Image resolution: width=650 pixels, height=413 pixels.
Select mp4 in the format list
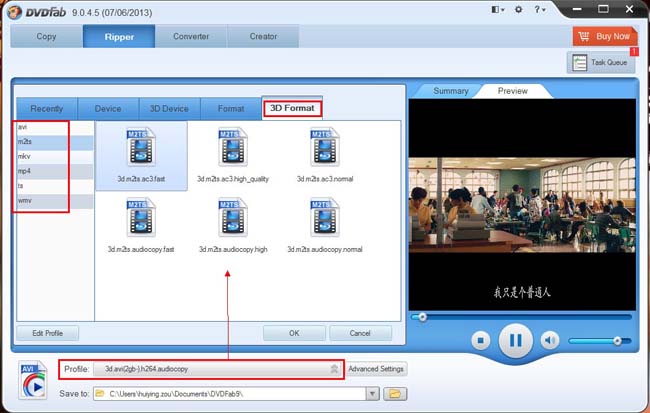point(55,171)
